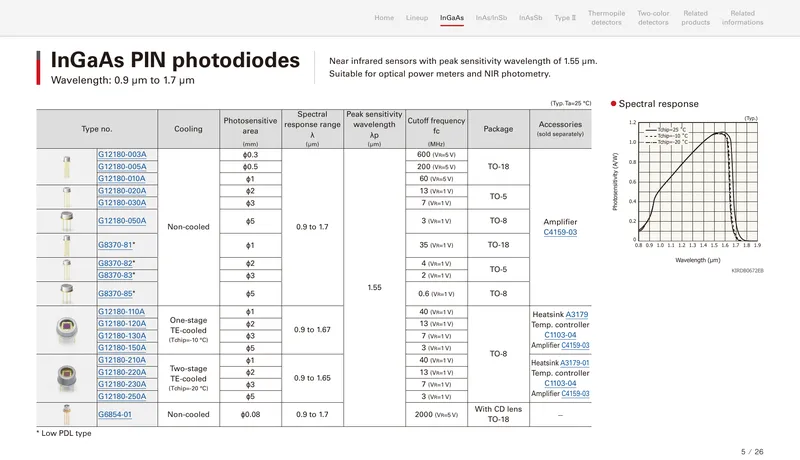800x460 pixels.
Task: Click the 'Spectral response' chart title
Action: 658,104
